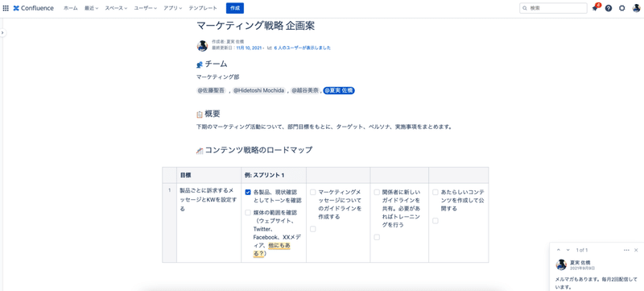Image resolution: width=644 pixels, height=291 pixels.
Task: Check the 媒体の範囲を確認 task checkbox
Action: tap(248, 213)
